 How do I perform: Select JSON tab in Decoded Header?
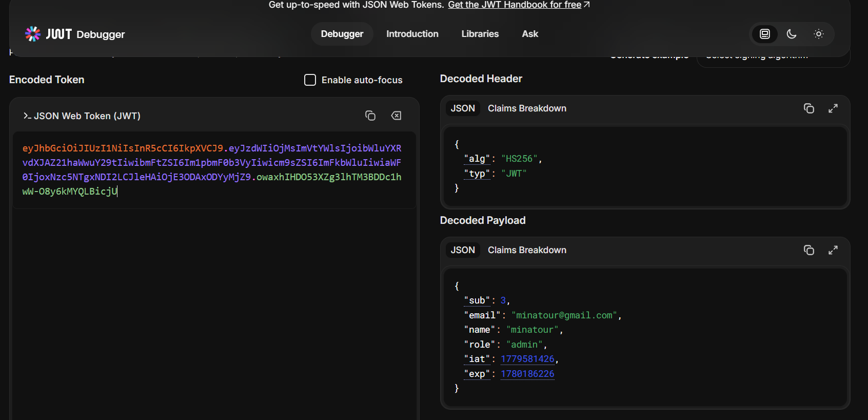point(463,108)
